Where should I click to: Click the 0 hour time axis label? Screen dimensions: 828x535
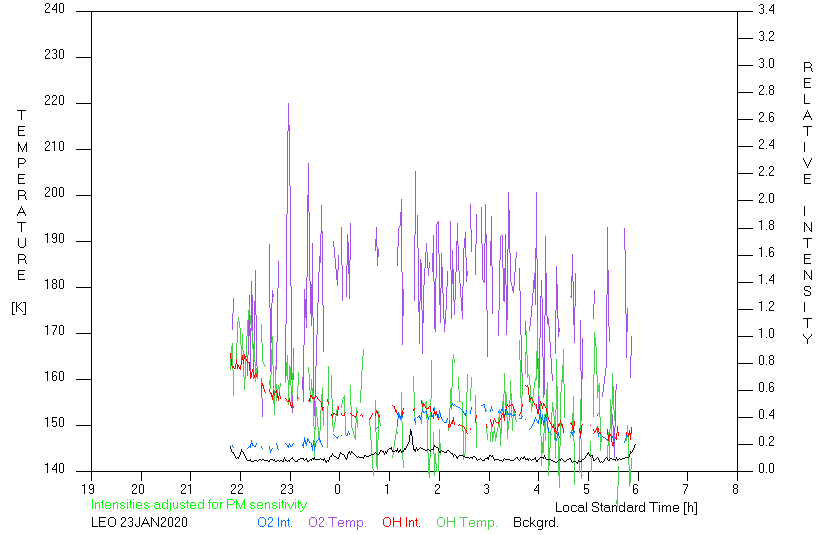click(337, 490)
